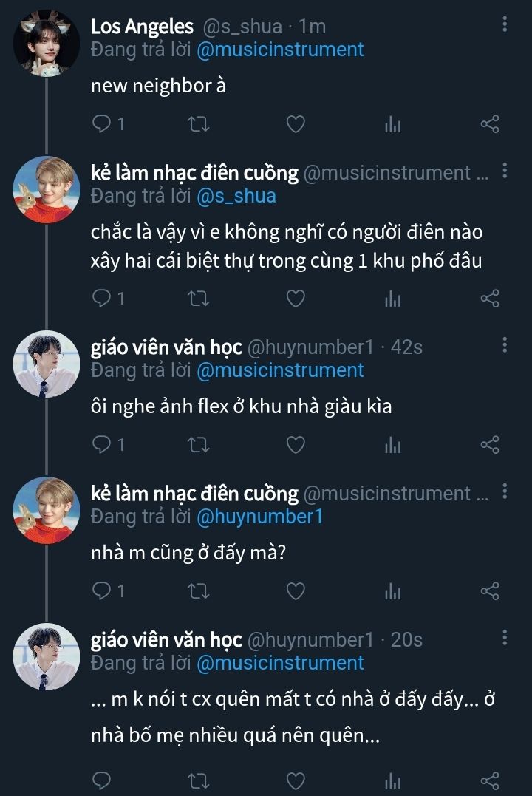This screenshot has width=532, height=796.
Task: Open more options on 42s-old tweet
Action: coord(505,345)
